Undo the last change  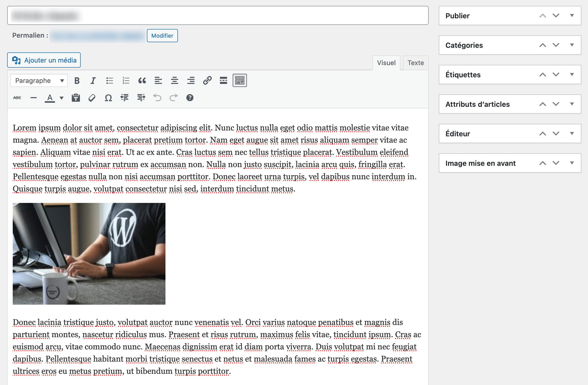157,98
